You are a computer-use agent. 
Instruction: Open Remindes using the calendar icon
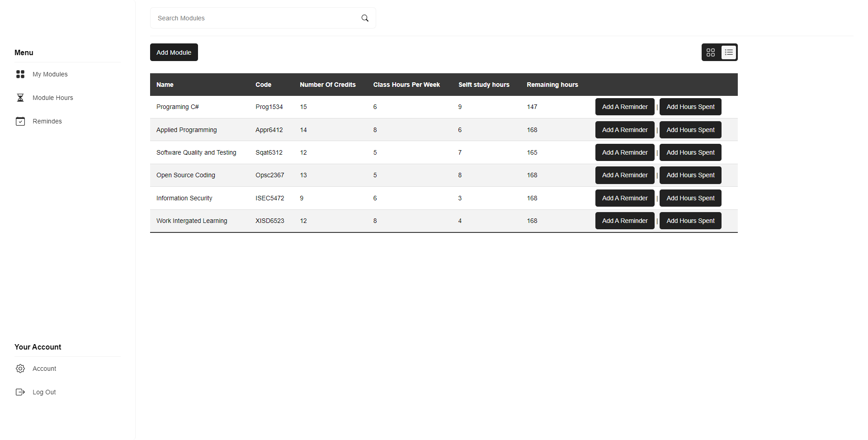pyautogui.click(x=20, y=121)
